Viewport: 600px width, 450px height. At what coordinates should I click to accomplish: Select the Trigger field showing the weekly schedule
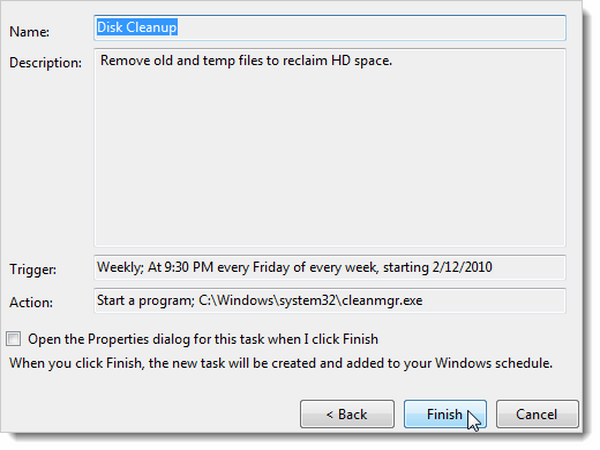tap(330, 268)
